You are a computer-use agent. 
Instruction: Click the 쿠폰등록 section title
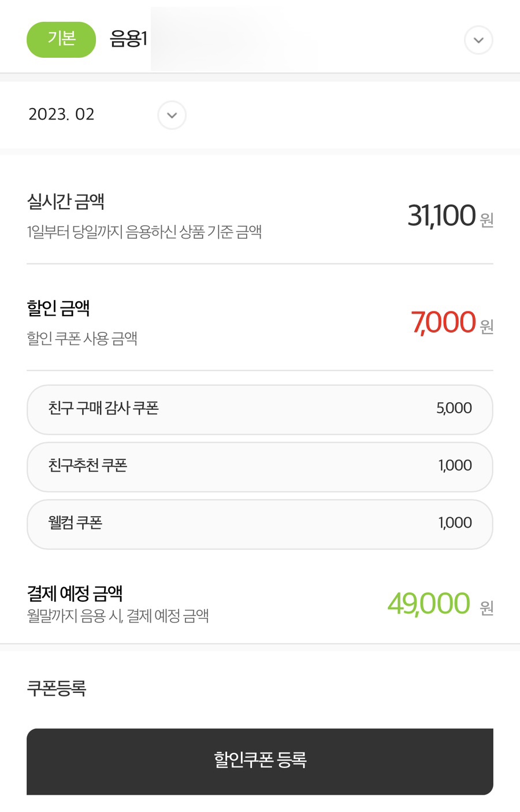click(57, 688)
